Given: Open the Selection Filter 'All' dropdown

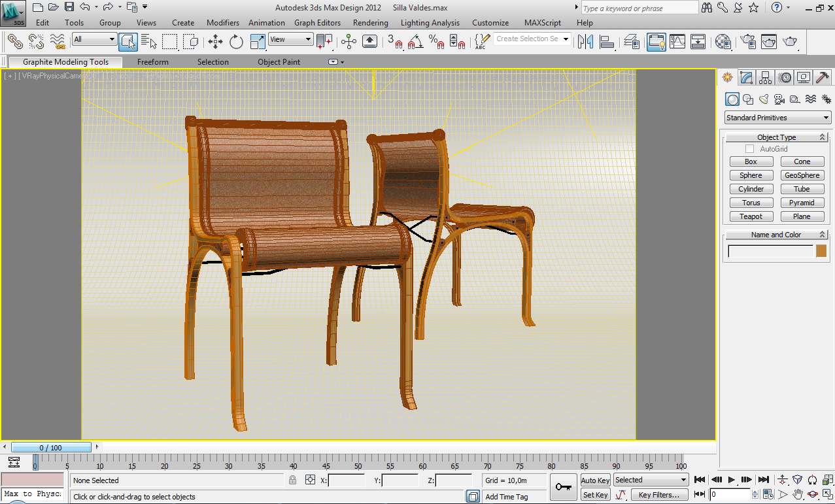Looking at the screenshot, I should [94, 39].
